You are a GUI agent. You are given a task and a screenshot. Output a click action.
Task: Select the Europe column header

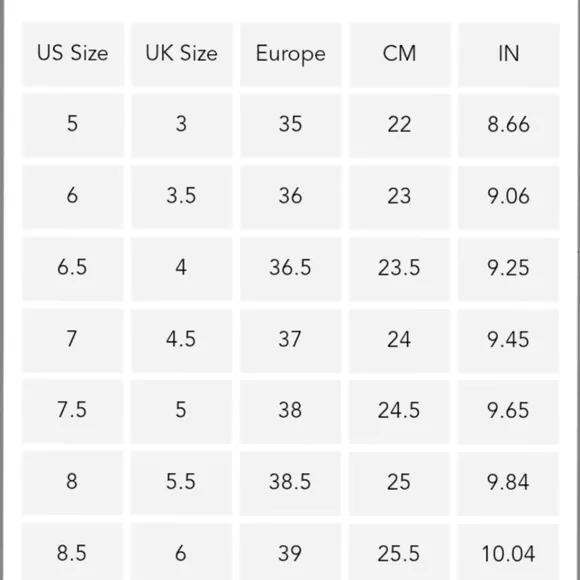click(290, 54)
